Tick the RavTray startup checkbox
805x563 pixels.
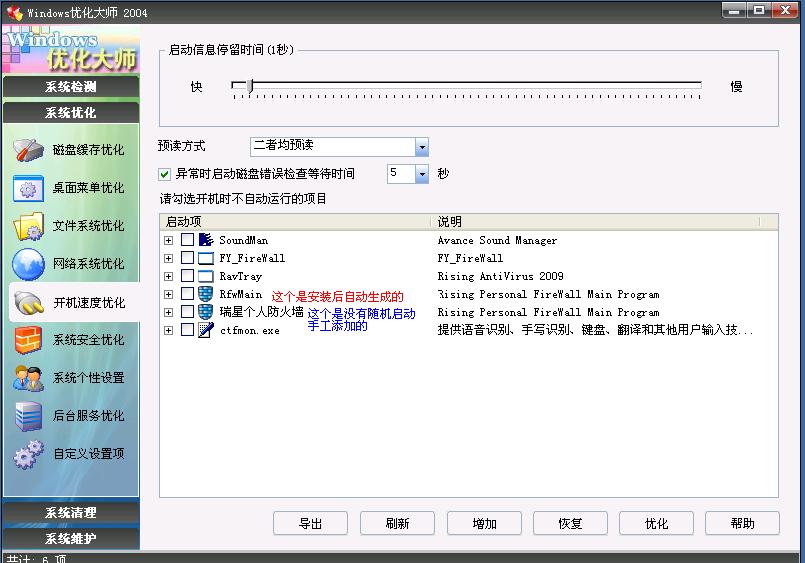187,276
